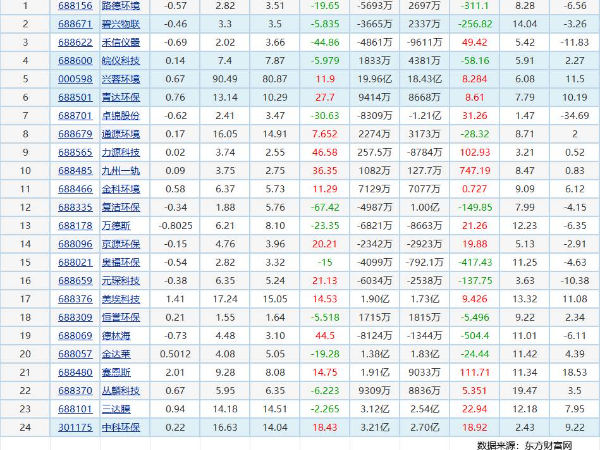Click the 京源环保 stock name link
Viewport: 600px width, 450px height.
pyautogui.click(x=121, y=244)
